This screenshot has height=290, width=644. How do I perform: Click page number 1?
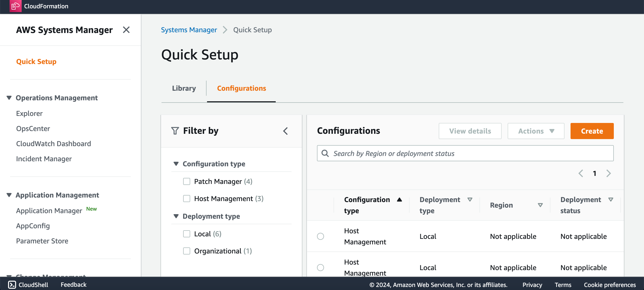tap(594, 173)
